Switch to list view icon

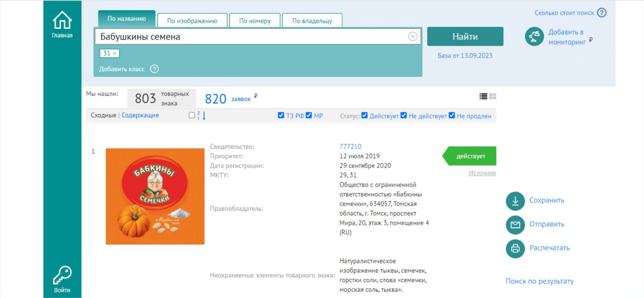(x=484, y=96)
